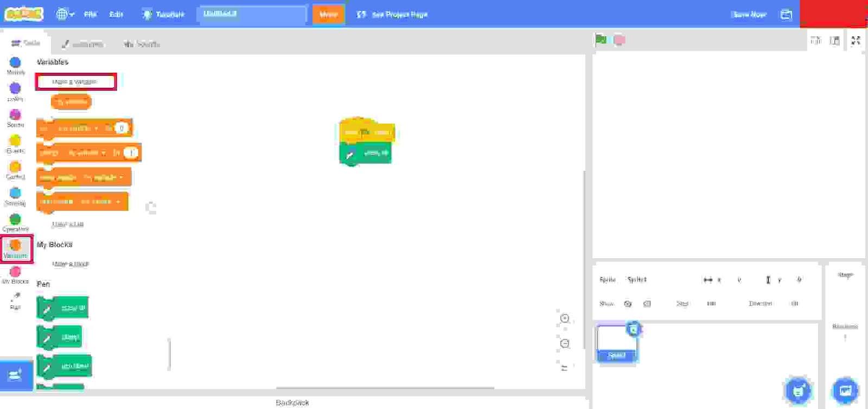The width and height of the screenshot is (868, 409).
Task: Delete Sprite1 using its trash icon
Action: tap(633, 329)
